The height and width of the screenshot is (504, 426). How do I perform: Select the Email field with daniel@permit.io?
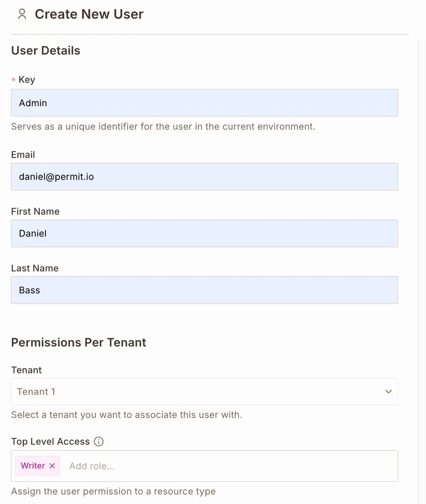click(204, 177)
